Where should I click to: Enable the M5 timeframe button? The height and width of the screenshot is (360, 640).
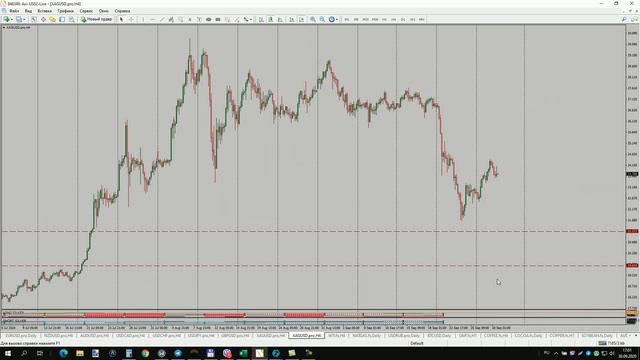coord(356,19)
